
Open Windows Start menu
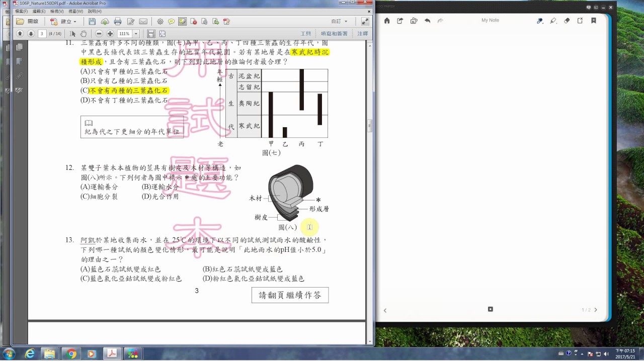click(x=9, y=353)
